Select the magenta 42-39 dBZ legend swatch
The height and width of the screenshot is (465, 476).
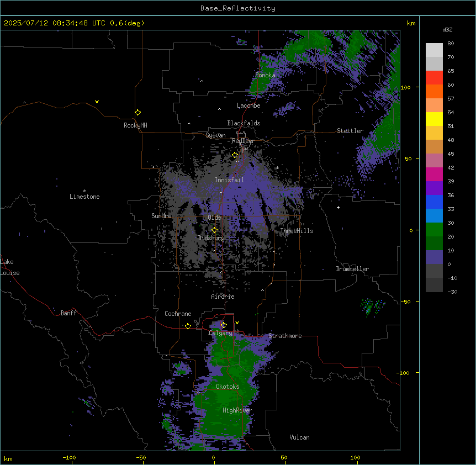pyautogui.click(x=434, y=174)
